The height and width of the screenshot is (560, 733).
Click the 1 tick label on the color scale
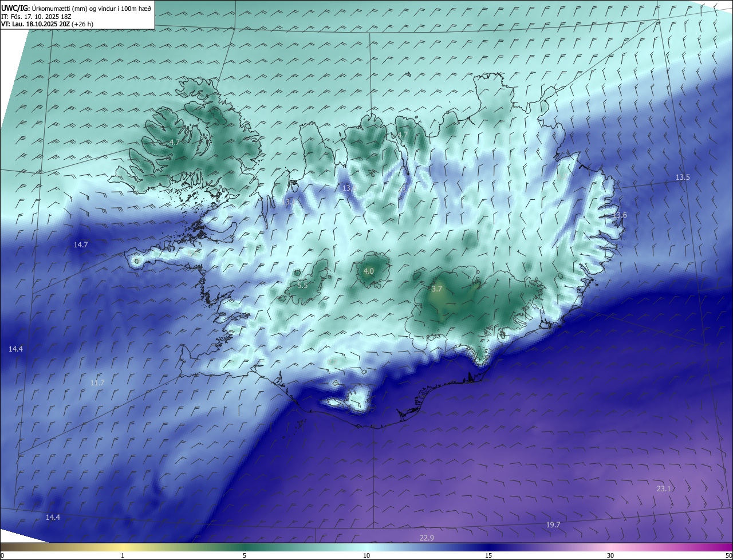point(123,555)
